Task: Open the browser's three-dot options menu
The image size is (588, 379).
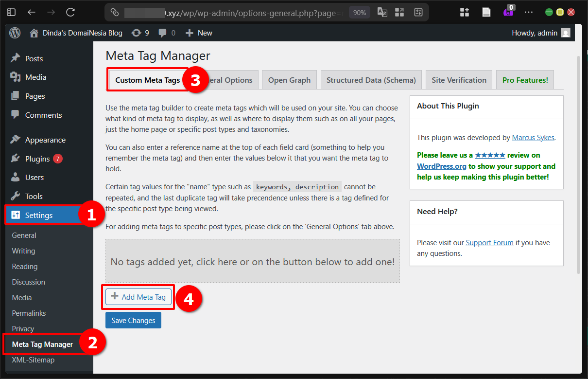Action: click(529, 12)
